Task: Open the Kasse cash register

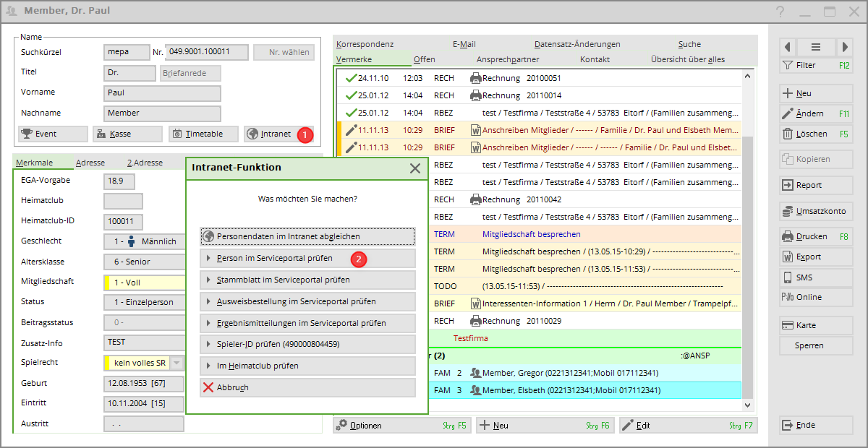Action: pyautogui.click(x=128, y=134)
